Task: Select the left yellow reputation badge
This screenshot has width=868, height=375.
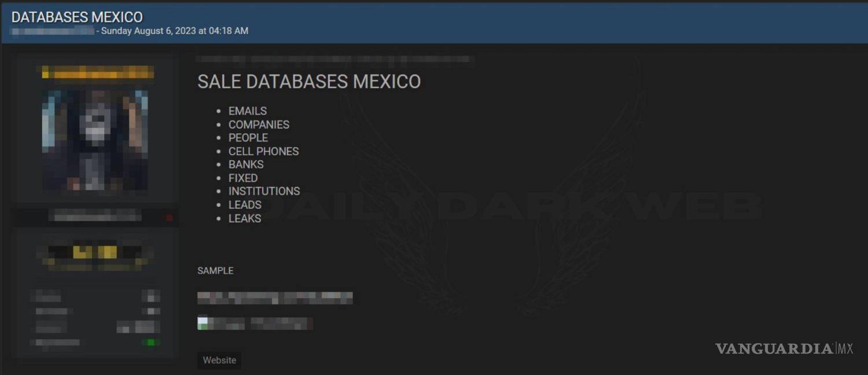Action: (x=81, y=251)
